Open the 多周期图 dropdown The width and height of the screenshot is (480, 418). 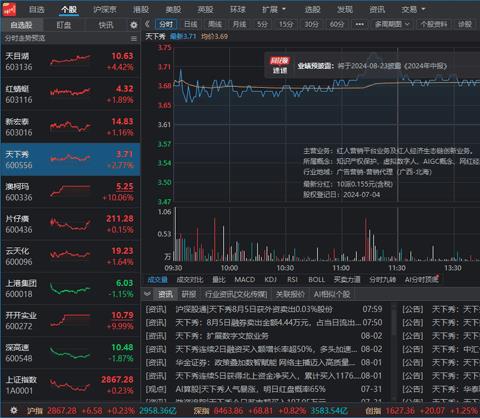coord(392,25)
